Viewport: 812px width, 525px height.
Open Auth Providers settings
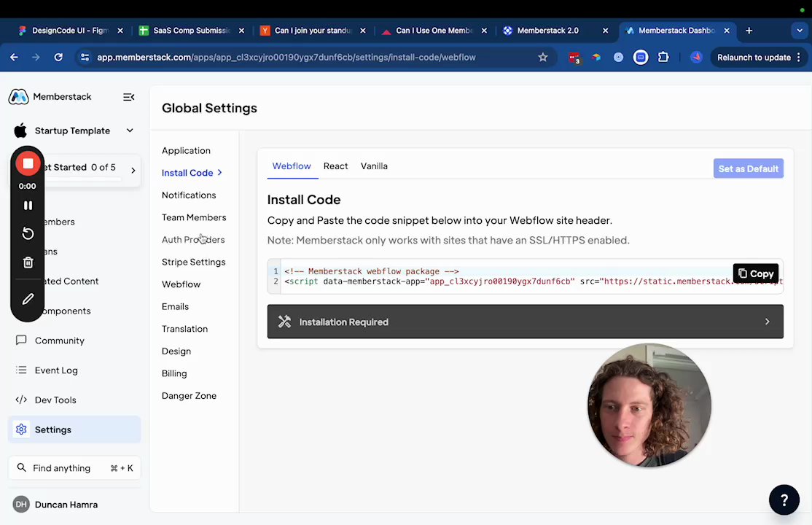pyautogui.click(x=193, y=239)
